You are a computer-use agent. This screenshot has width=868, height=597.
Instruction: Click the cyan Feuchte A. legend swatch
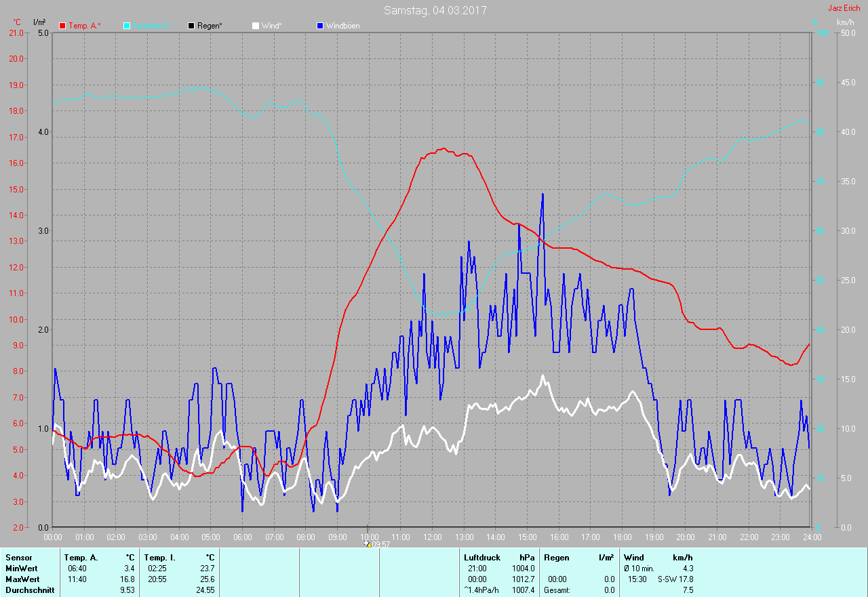click(x=127, y=26)
